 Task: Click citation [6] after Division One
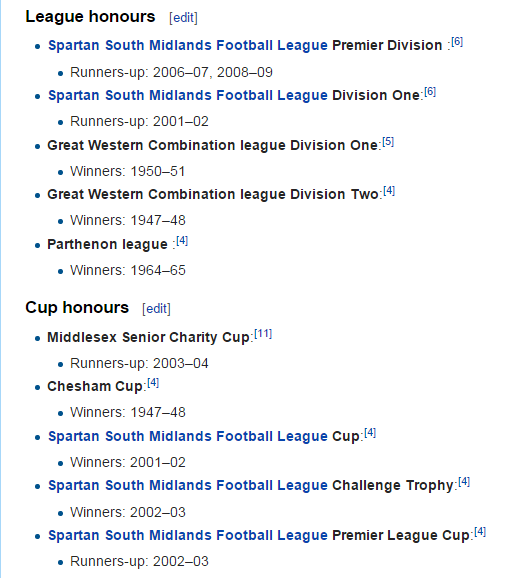[430, 91]
